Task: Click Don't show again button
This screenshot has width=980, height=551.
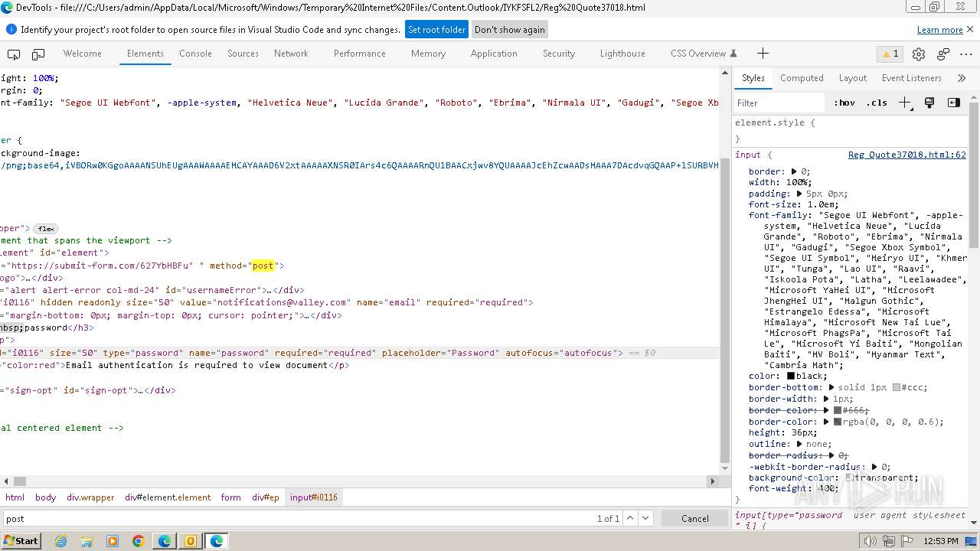Action: pyautogui.click(x=510, y=30)
